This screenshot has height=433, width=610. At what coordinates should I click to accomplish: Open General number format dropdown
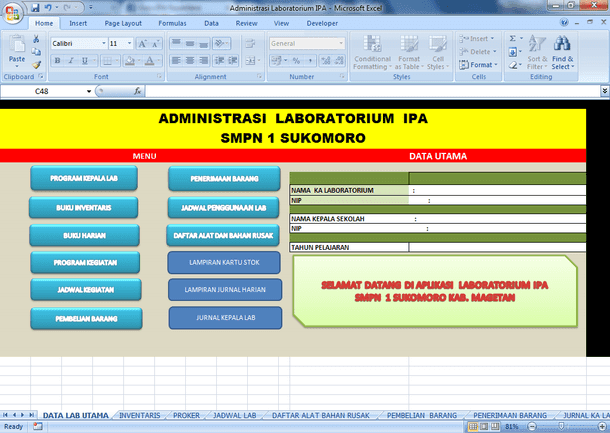341,44
